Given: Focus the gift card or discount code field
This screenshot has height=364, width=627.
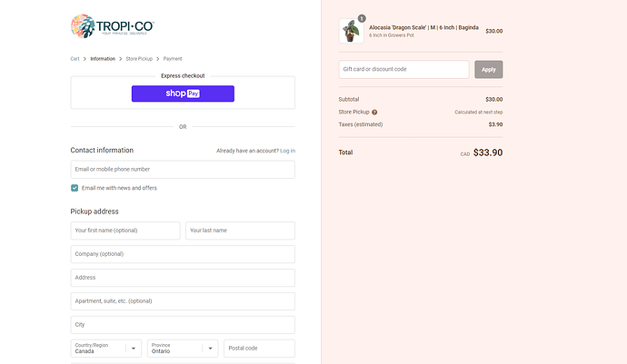Looking at the screenshot, I should pyautogui.click(x=403, y=69).
